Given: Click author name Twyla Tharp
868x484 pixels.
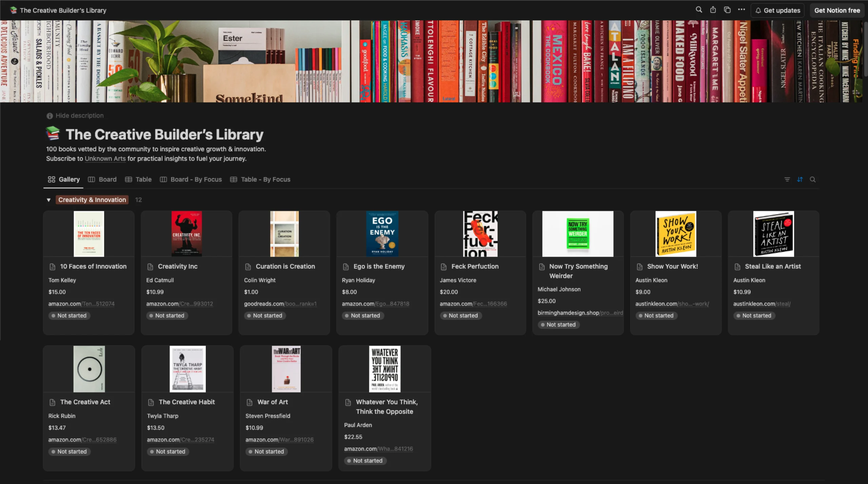Looking at the screenshot, I should [x=162, y=416].
